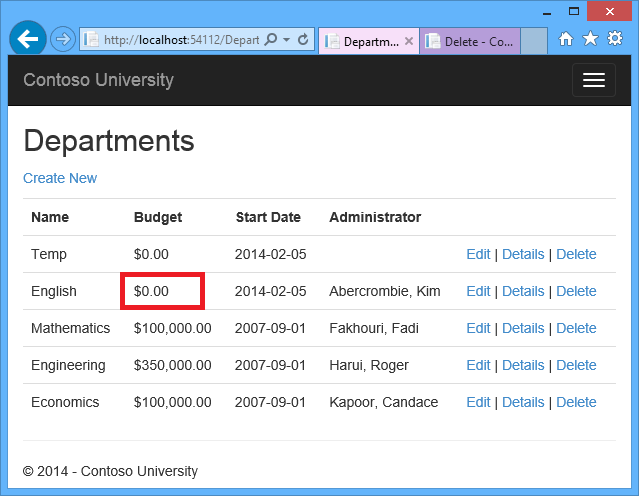Select the Departments browser tab
Image resolution: width=639 pixels, height=496 pixels.
tap(364, 41)
